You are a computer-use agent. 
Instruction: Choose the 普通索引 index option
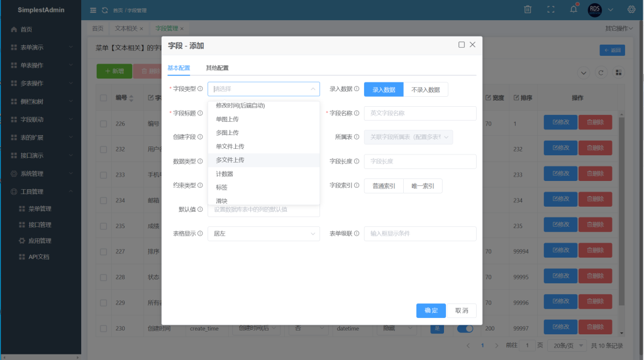click(x=384, y=186)
